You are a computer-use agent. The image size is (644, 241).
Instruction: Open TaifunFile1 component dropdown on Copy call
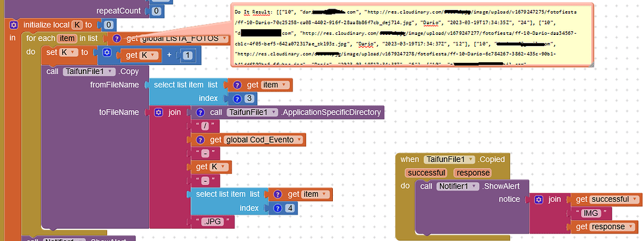89,71
